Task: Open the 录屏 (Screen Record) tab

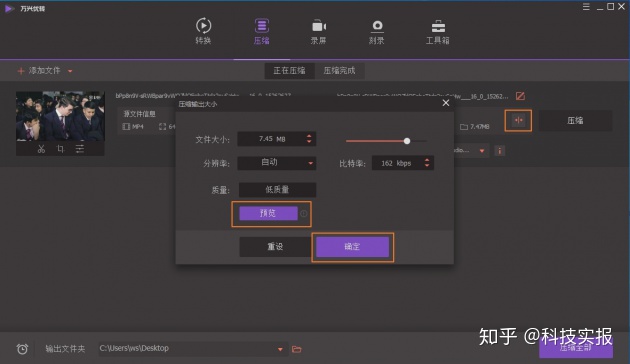Action: 318,31
